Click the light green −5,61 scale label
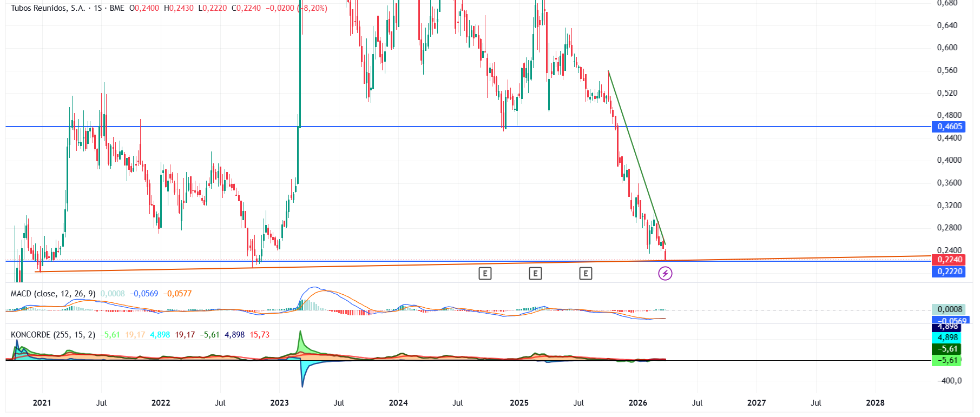The image size is (980, 417). pos(947,360)
